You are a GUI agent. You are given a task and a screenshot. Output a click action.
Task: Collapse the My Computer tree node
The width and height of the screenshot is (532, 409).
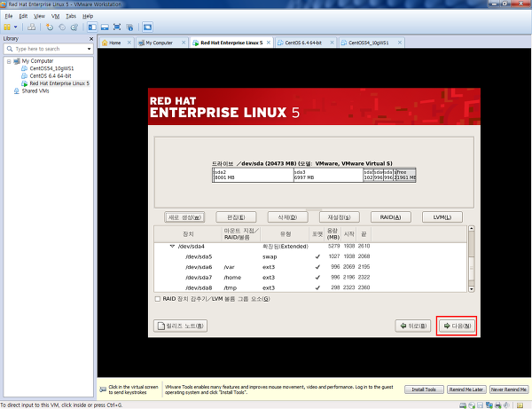pos(9,61)
